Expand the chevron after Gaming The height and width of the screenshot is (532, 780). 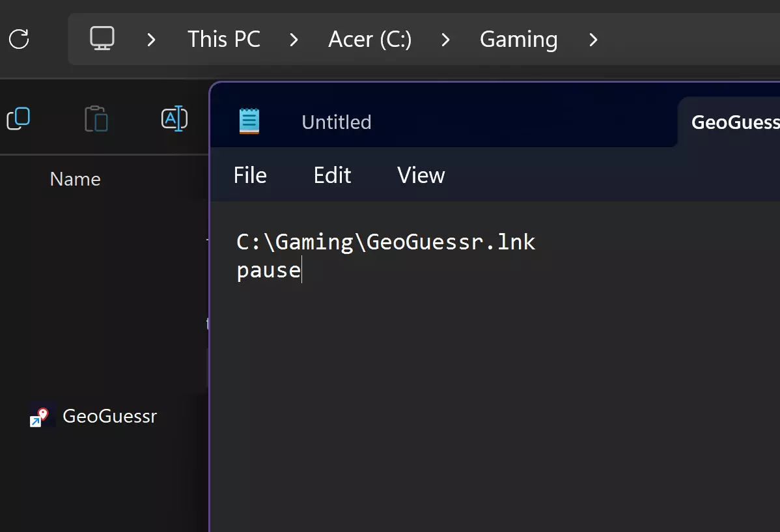592,40
